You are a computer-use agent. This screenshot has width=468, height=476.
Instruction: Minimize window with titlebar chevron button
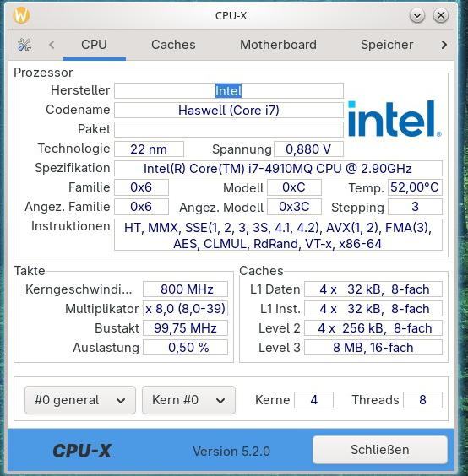417,15
